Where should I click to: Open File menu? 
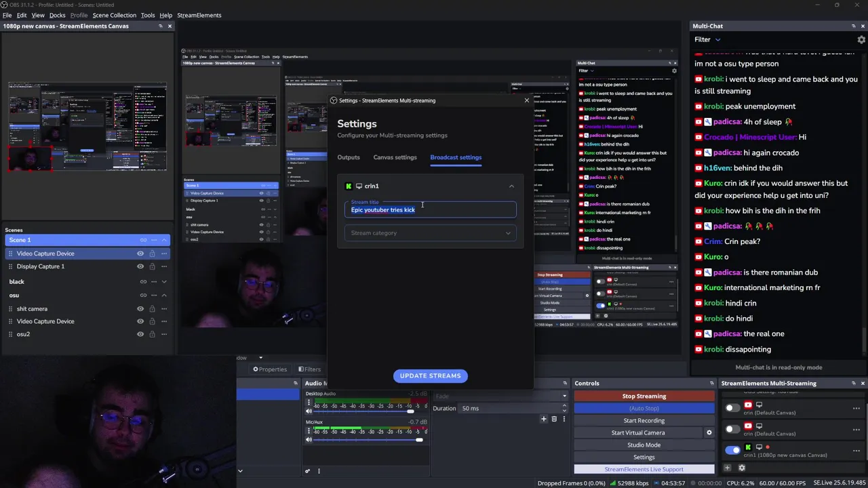tap(7, 15)
